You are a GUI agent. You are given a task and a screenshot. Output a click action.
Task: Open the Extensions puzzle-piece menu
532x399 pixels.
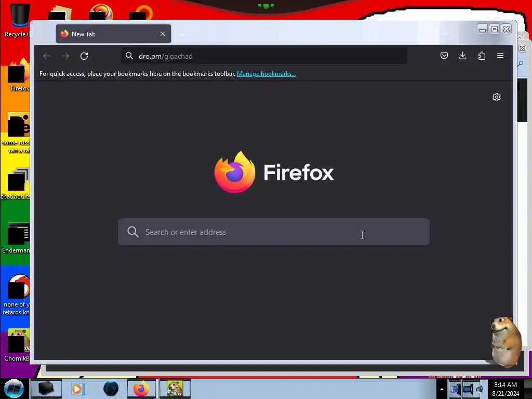[x=482, y=56]
